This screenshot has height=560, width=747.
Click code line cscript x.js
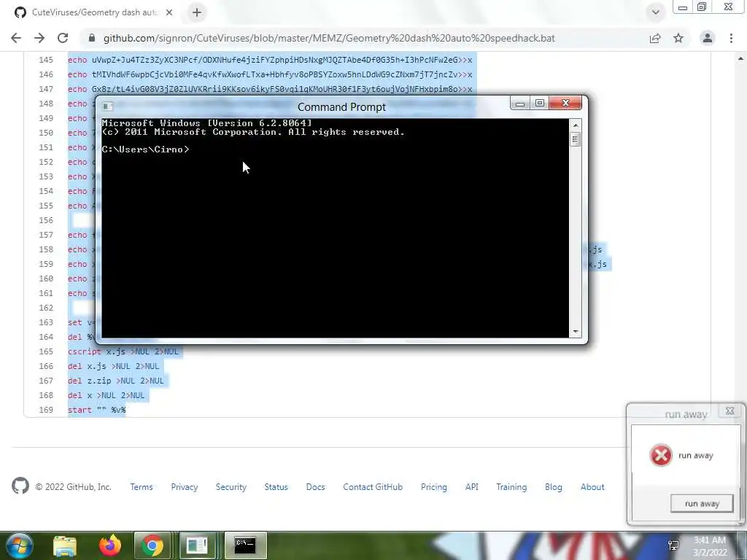tap(123, 351)
